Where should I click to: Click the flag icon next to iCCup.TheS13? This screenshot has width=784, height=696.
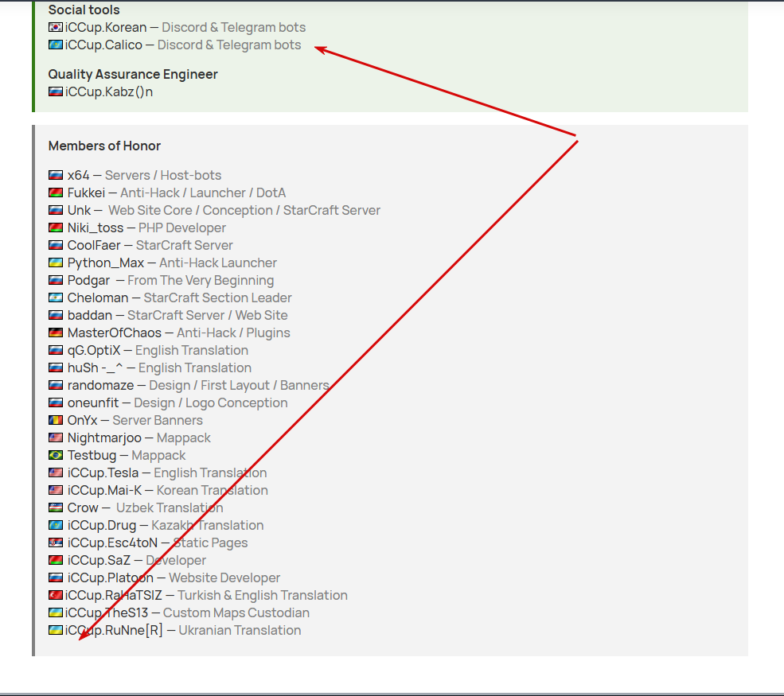[56, 612]
